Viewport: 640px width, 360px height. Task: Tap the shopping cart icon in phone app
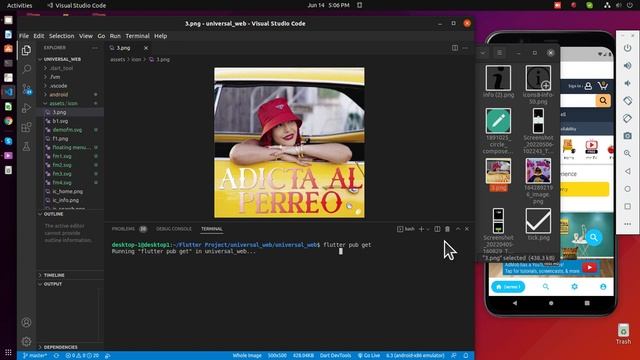603,86
